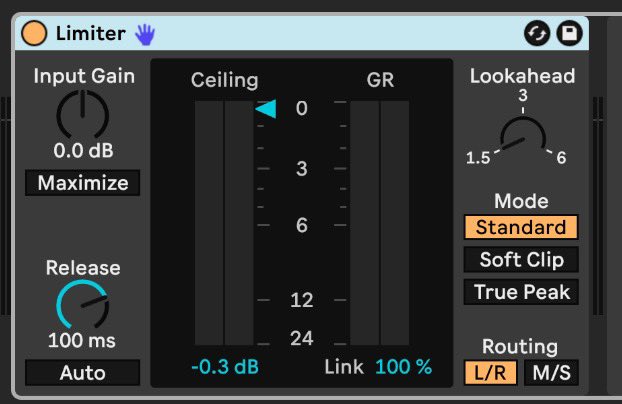Click the Release knob
The width and height of the screenshot is (622, 404).
click(83, 304)
